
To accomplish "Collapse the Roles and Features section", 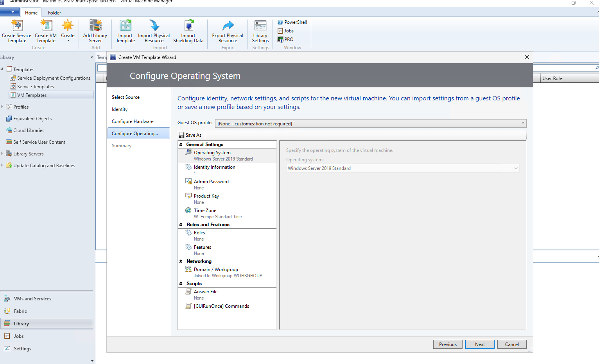I will tap(181, 225).
